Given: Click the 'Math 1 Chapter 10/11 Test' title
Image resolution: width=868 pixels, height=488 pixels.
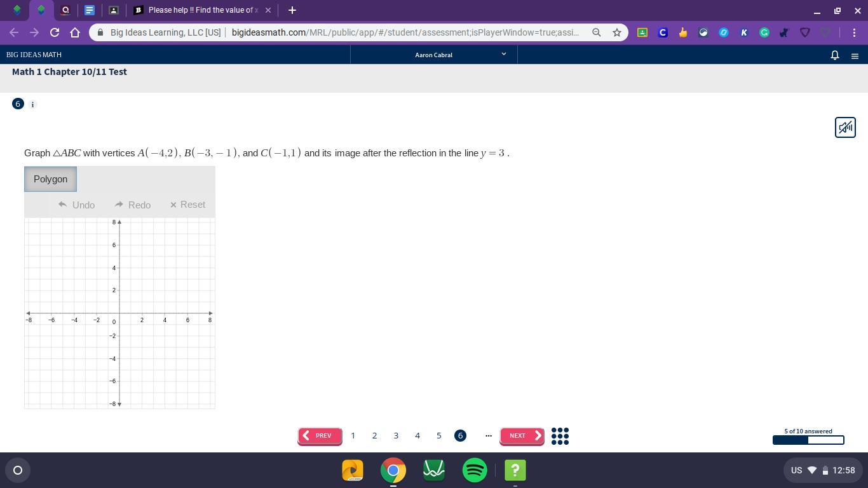Looking at the screenshot, I should point(69,72).
